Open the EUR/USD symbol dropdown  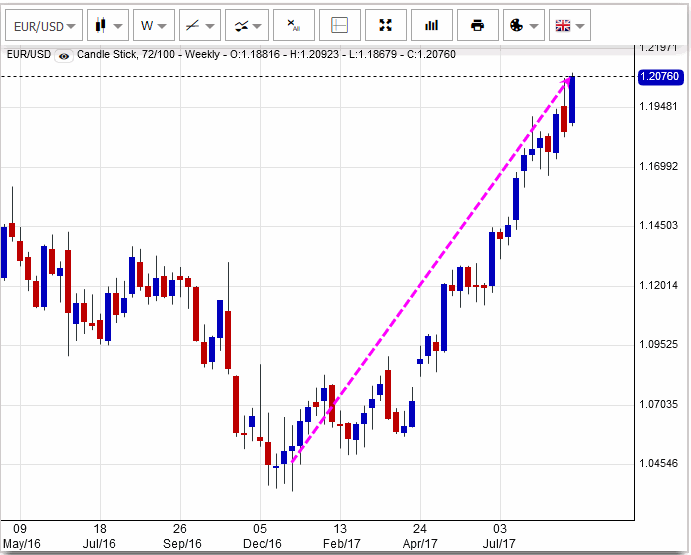tap(44, 26)
